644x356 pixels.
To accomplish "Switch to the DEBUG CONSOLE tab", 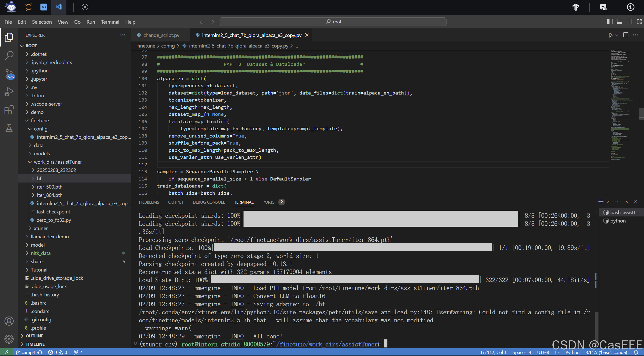I will click(x=209, y=202).
